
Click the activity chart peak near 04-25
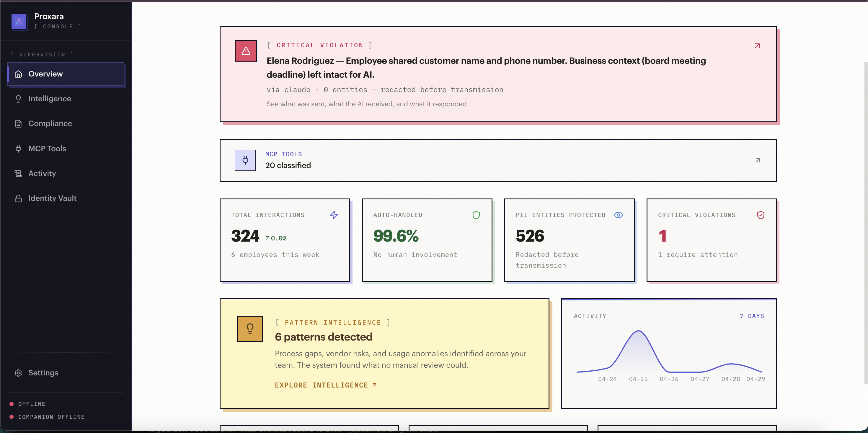click(x=638, y=331)
